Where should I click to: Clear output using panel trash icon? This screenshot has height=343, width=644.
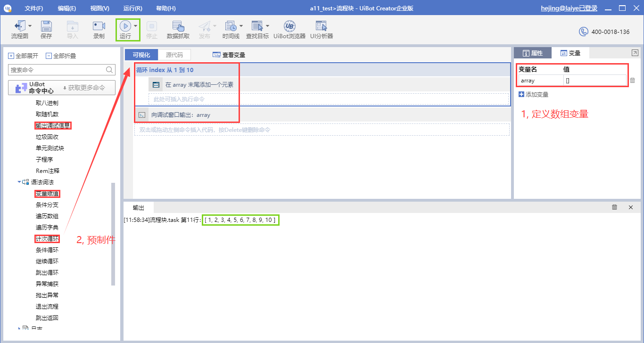click(x=614, y=207)
